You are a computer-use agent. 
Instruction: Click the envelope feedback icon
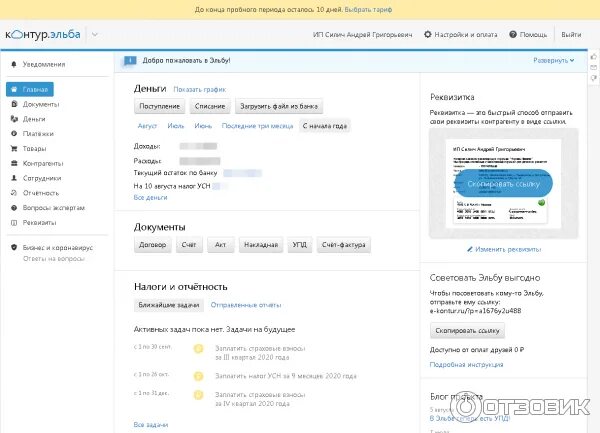(x=593, y=67)
